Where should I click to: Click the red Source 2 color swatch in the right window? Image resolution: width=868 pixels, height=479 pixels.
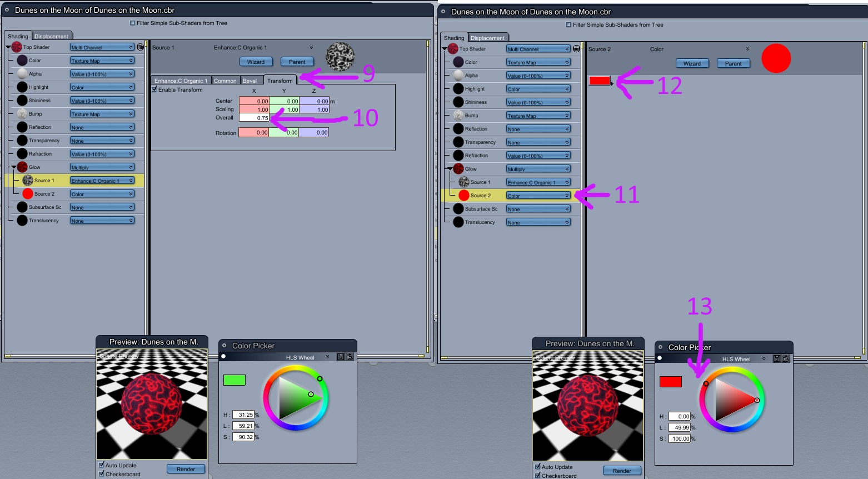click(600, 81)
